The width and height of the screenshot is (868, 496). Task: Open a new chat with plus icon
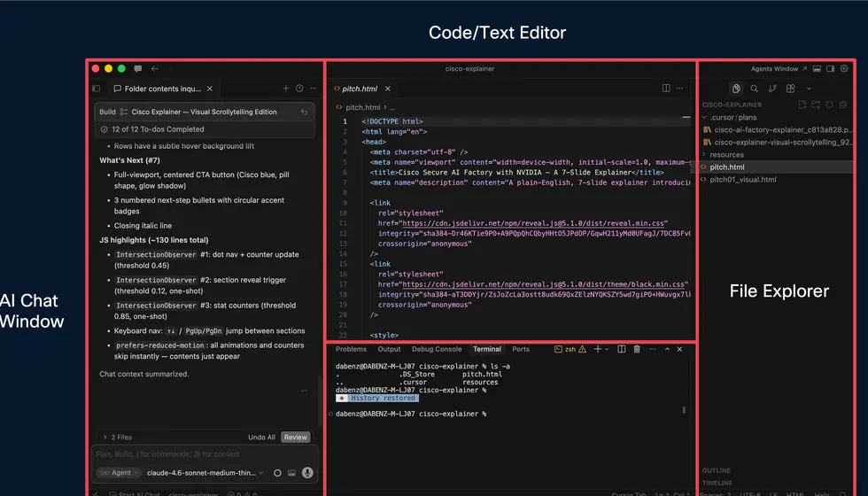[x=285, y=88]
